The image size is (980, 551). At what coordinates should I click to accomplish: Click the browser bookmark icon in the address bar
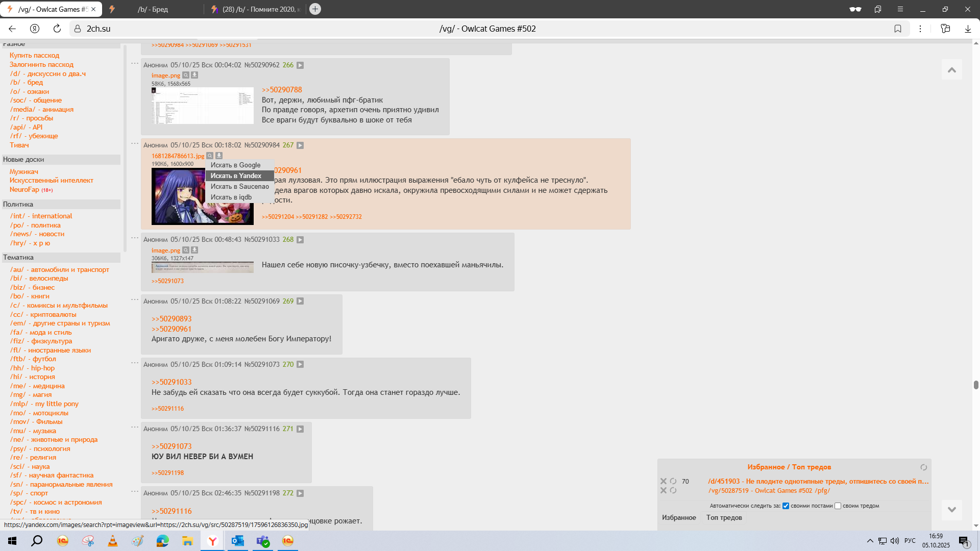898,29
